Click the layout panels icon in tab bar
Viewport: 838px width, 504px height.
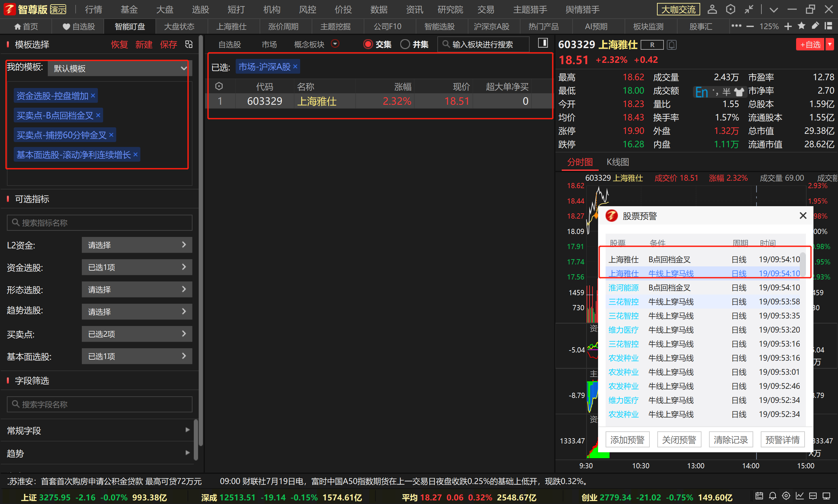828,26
